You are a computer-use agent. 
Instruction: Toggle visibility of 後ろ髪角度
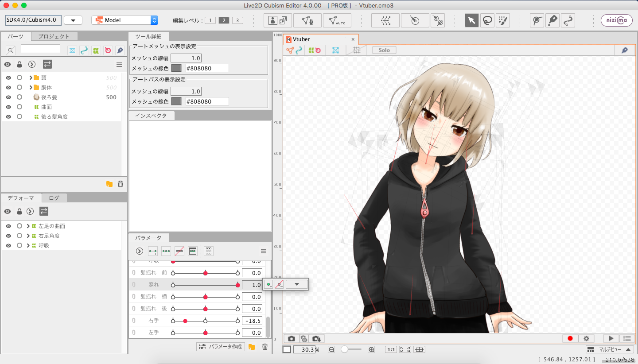click(x=8, y=116)
